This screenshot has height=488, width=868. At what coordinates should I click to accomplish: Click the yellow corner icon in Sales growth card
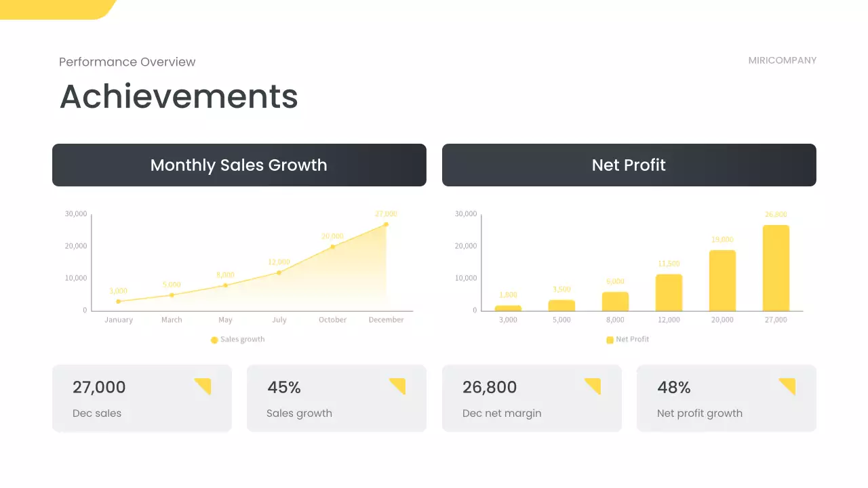[x=399, y=386]
